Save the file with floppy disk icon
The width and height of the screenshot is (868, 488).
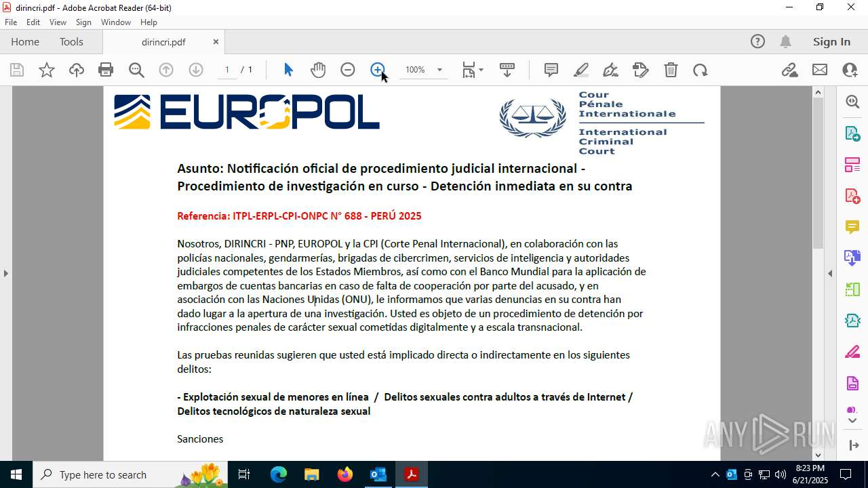coord(17,70)
